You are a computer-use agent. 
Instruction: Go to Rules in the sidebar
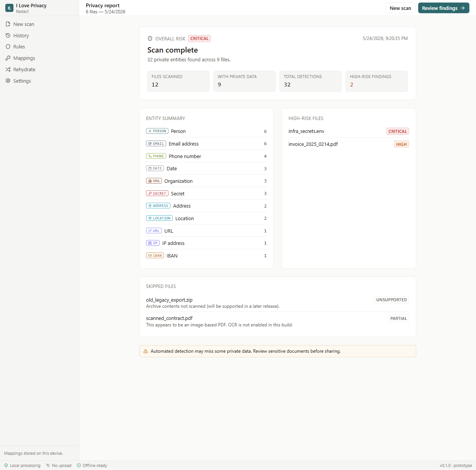(40, 46)
